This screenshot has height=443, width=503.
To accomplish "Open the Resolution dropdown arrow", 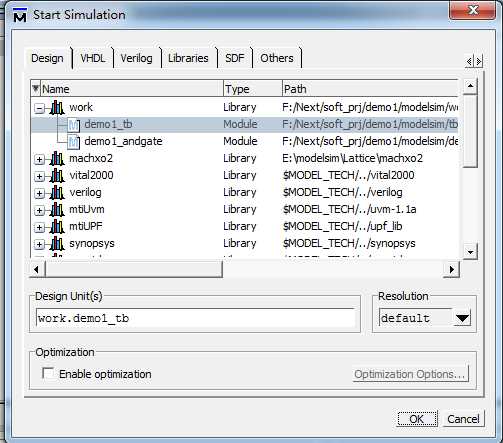I will pyautogui.click(x=462, y=318).
